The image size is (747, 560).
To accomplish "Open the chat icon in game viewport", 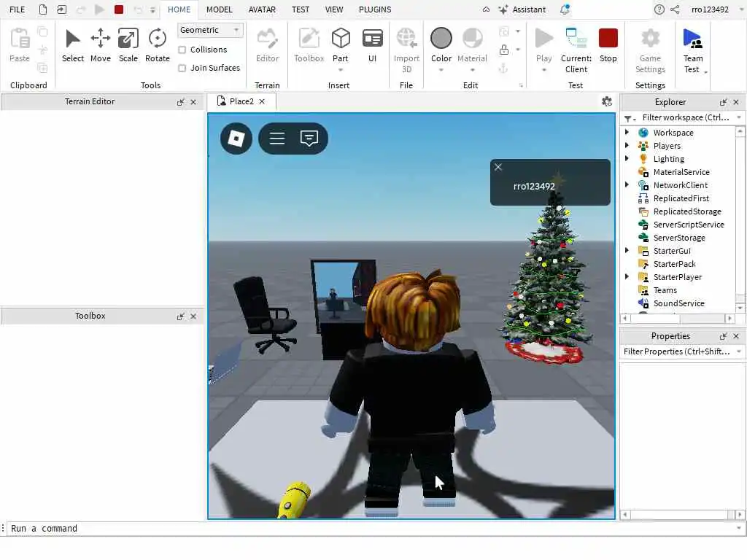I will [x=309, y=138].
